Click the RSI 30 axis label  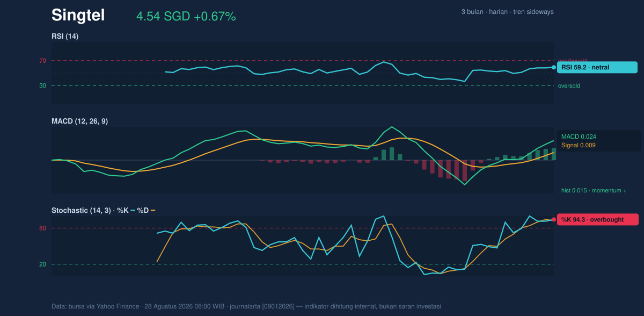(42, 85)
